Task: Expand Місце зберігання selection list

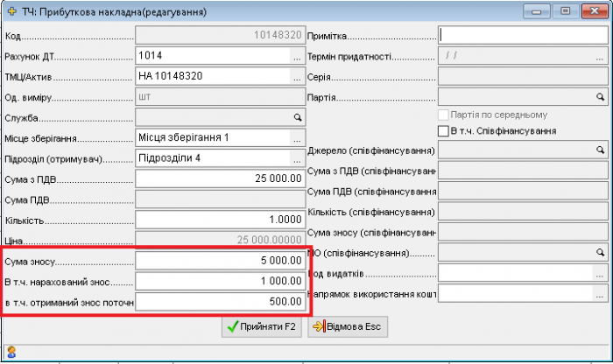Action: [x=297, y=139]
